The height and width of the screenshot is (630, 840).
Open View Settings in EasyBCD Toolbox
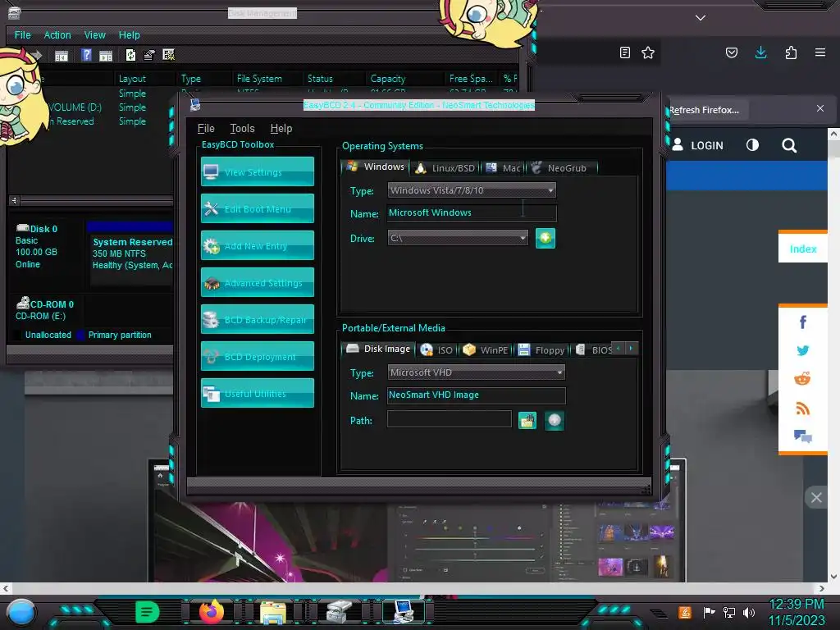point(257,171)
